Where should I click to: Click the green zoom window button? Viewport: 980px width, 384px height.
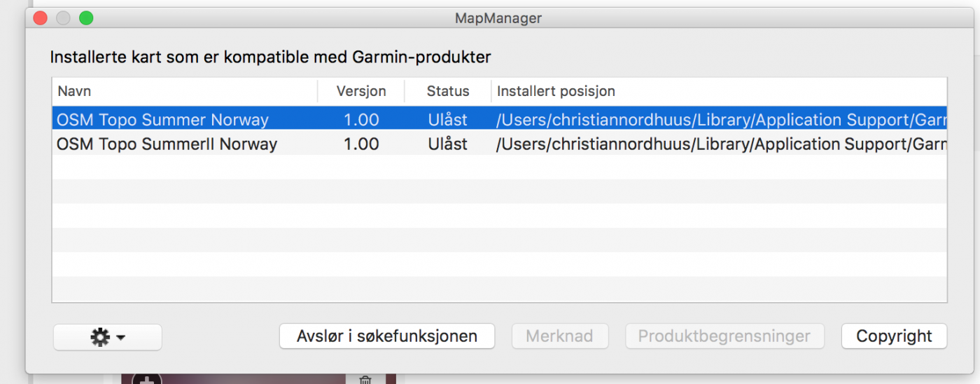[86, 18]
